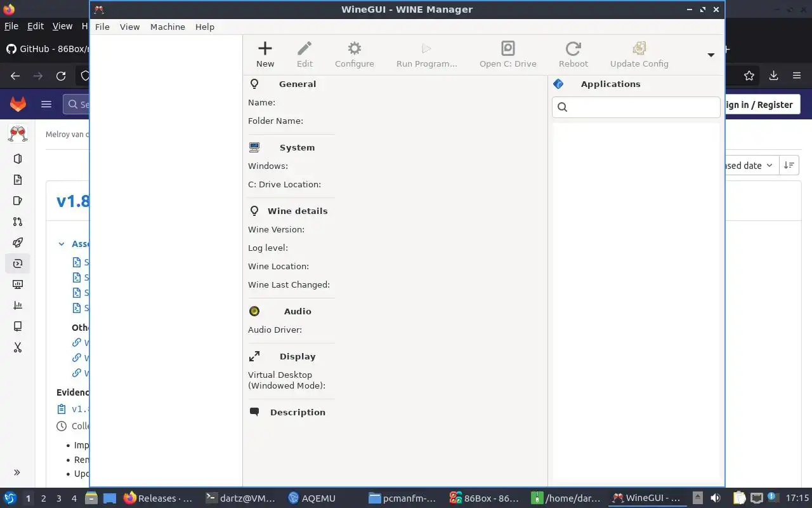Click the Wine details lightbulb icon

pyautogui.click(x=254, y=211)
